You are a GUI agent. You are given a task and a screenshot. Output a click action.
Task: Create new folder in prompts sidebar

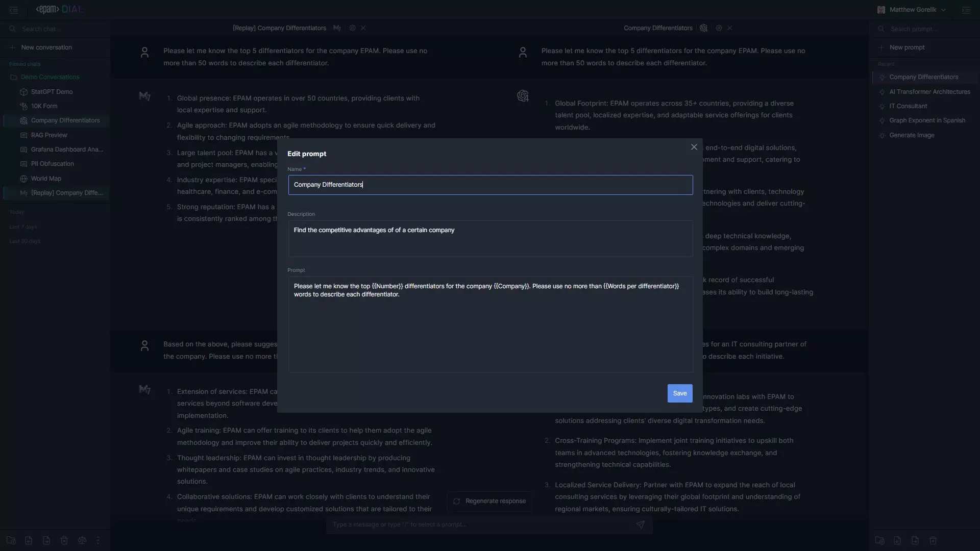coord(879,540)
